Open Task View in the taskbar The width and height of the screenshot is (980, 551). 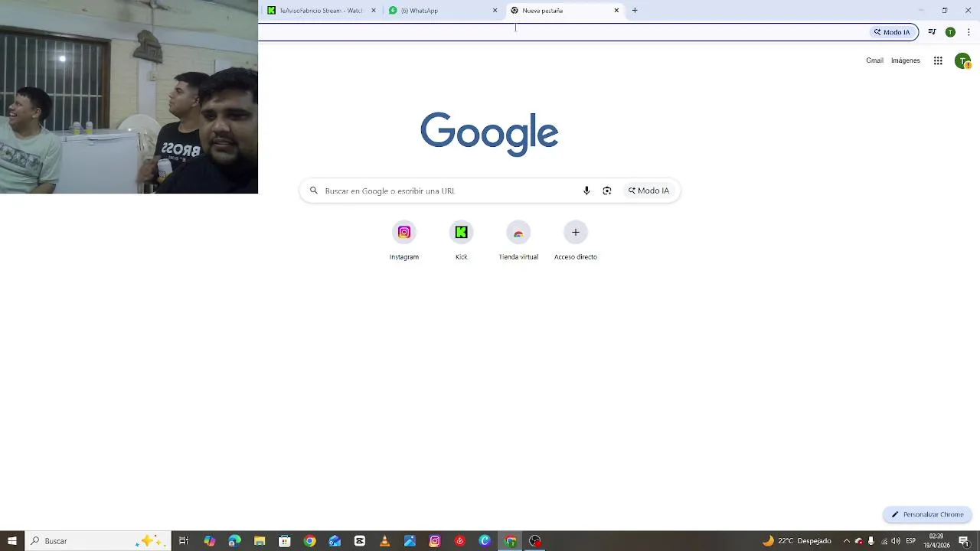click(184, 541)
